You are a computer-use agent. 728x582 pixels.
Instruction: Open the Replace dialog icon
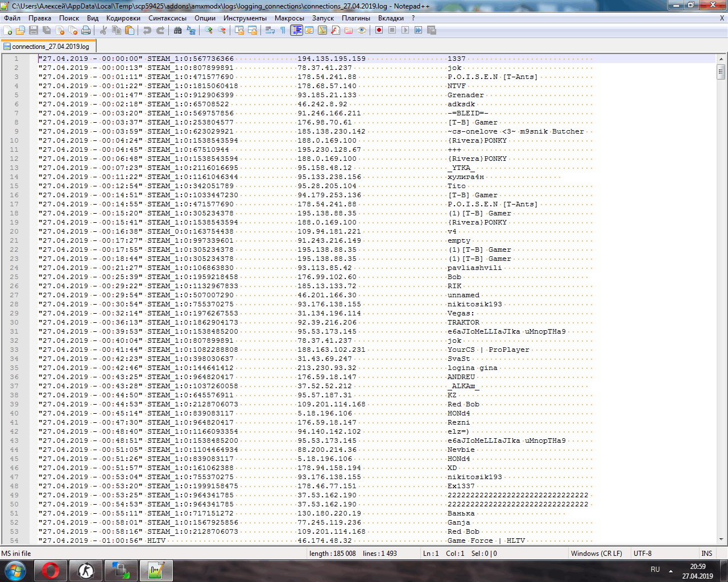tap(191, 30)
